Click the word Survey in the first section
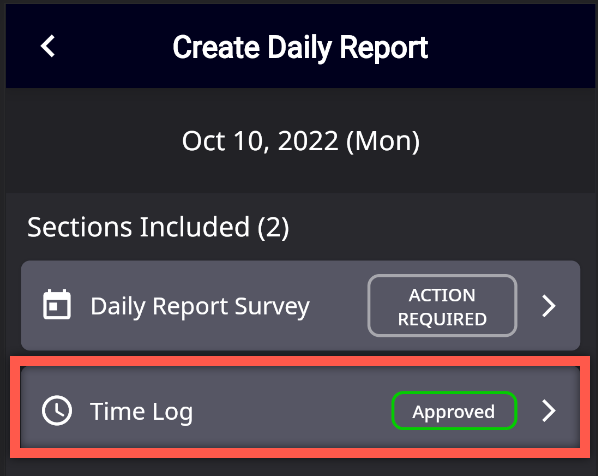This screenshot has width=598, height=476. click(x=272, y=307)
